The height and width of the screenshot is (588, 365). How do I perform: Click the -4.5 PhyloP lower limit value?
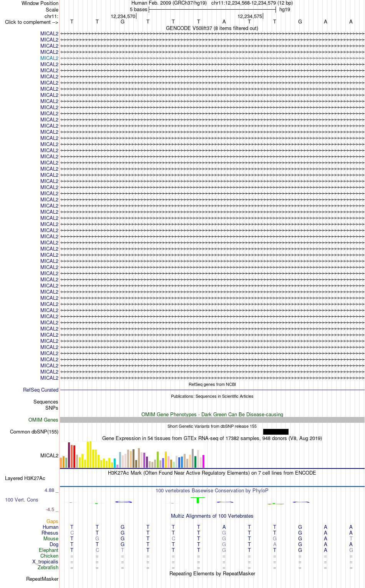point(50,509)
